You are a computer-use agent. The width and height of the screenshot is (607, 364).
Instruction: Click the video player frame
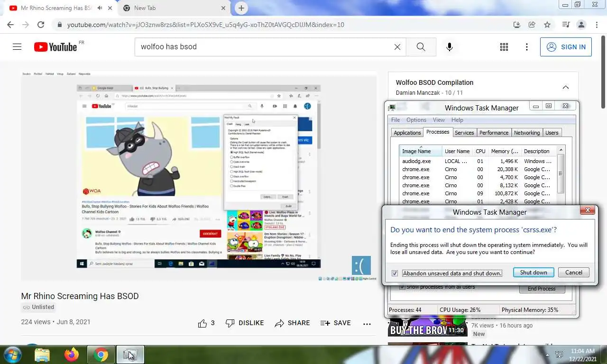pos(199,176)
